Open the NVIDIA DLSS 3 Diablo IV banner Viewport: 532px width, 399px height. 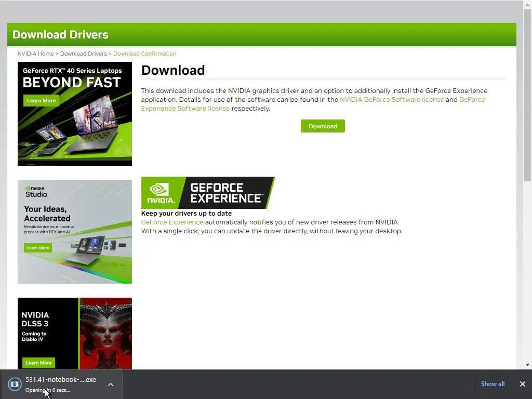pyautogui.click(x=75, y=334)
